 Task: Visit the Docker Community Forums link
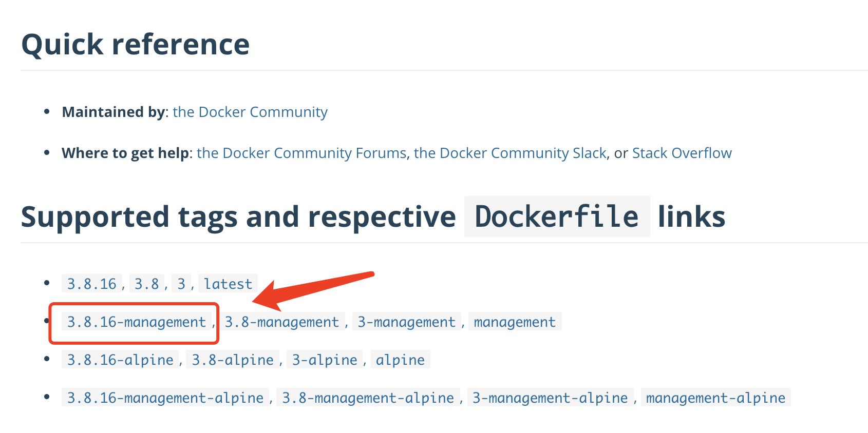click(301, 153)
